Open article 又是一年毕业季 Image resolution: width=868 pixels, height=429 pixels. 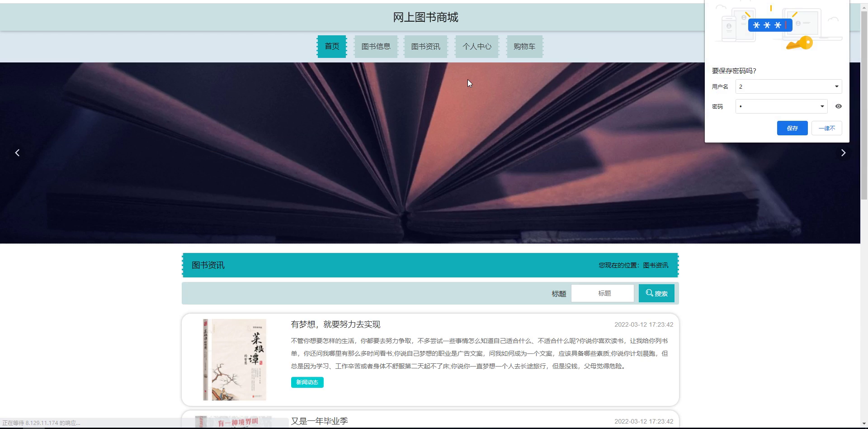pyautogui.click(x=319, y=421)
